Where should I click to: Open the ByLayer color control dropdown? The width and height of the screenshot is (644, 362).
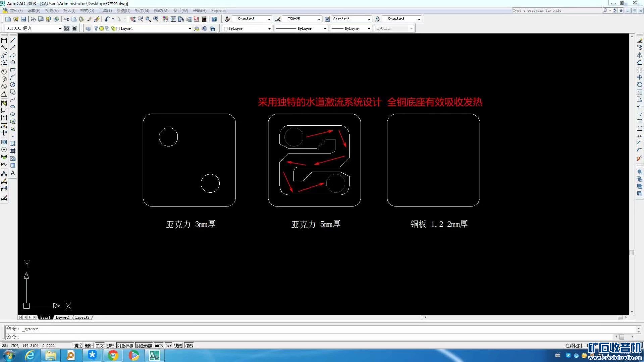pyautogui.click(x=269, y=29)
